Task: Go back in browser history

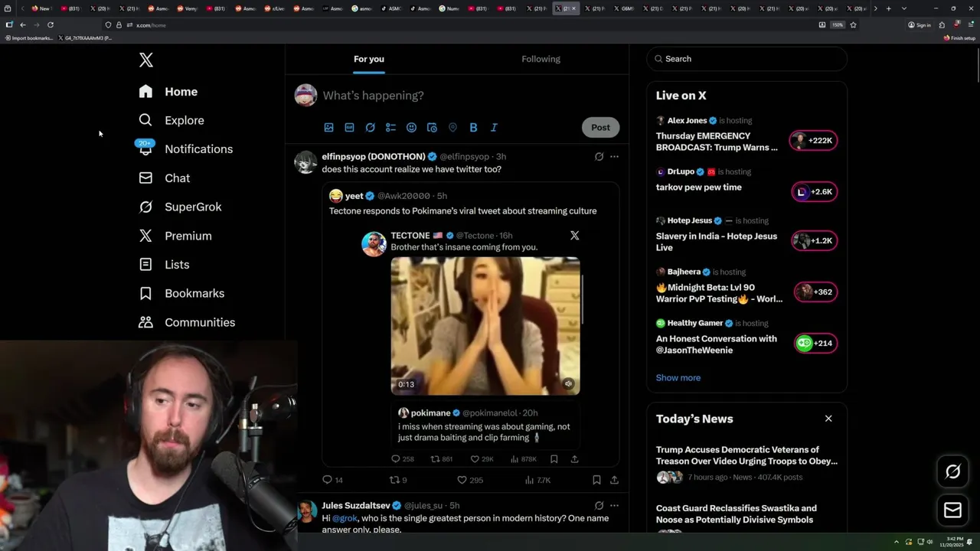Action: [23, 24]
